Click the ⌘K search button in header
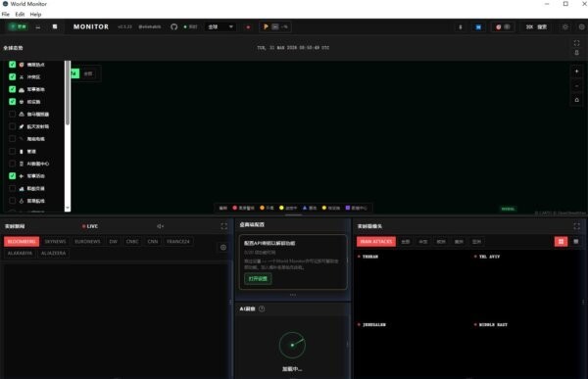This screenshot has width=588, height=379. point(536,27)
